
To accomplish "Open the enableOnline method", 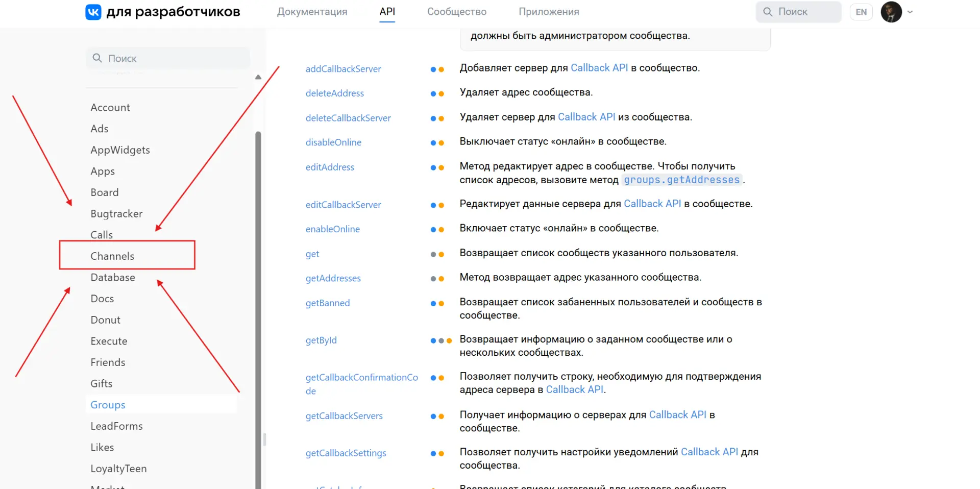I will pos(333,229).
